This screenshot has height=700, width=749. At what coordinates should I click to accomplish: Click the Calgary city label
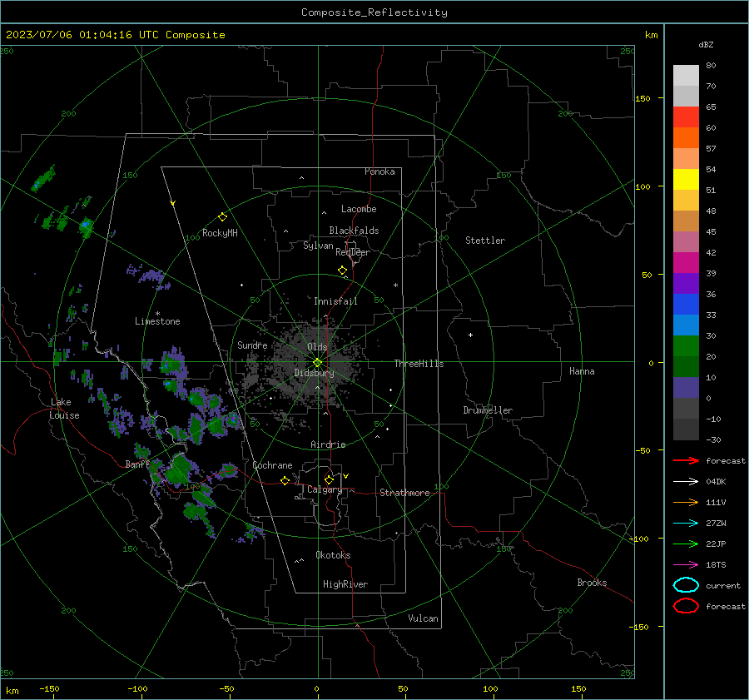click(x=325, y=489)
